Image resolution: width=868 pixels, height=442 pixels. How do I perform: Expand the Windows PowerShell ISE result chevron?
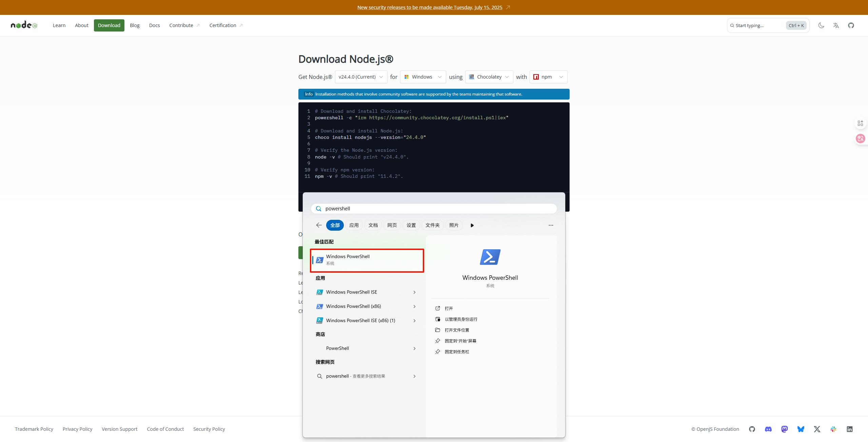(x=414, y=292)
